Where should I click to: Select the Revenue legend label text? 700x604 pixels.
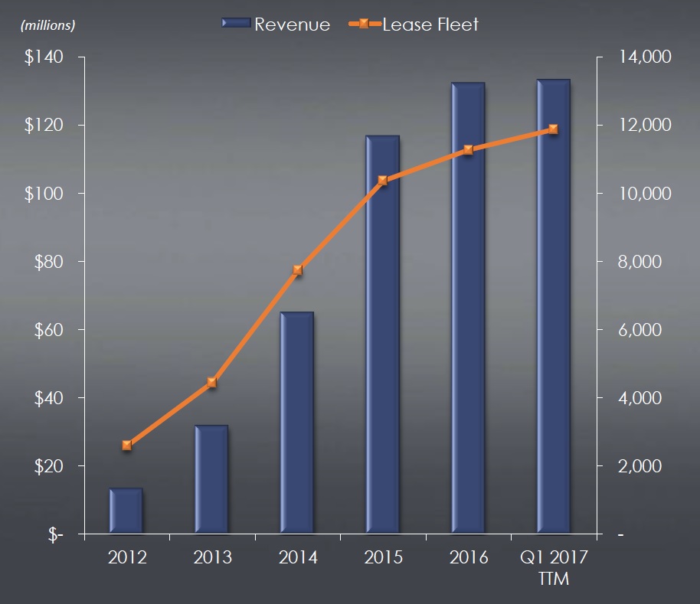(x=293, y=24)
